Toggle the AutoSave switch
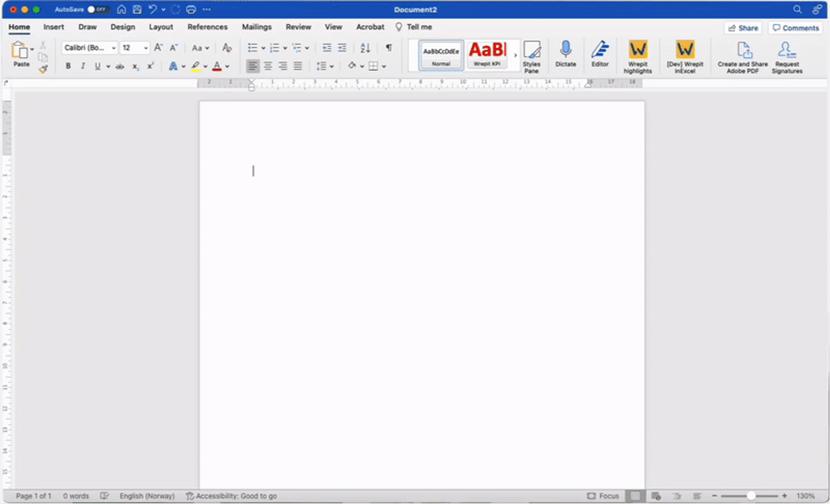This screenshot has height=504, width=830. coord(97,9)
